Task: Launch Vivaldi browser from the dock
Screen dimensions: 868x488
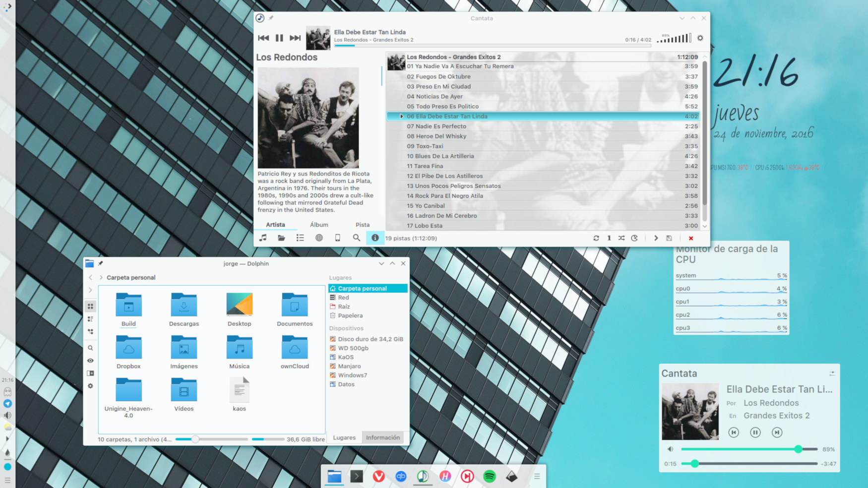Action: pos(378,476)
